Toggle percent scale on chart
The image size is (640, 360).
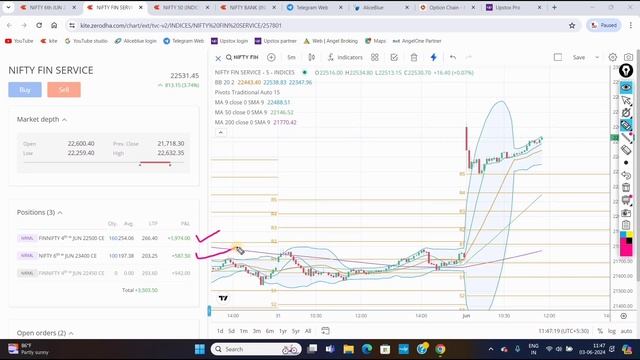click(x=600, y=331)
